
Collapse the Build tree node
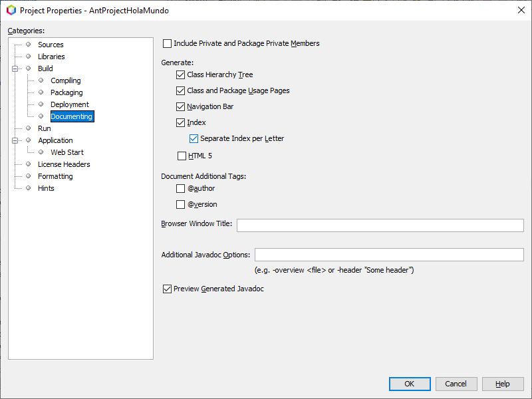point(15,68)
